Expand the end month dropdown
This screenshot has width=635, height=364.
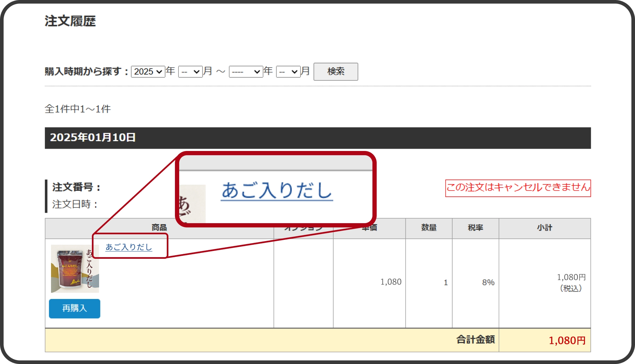[x=288, y=72]
